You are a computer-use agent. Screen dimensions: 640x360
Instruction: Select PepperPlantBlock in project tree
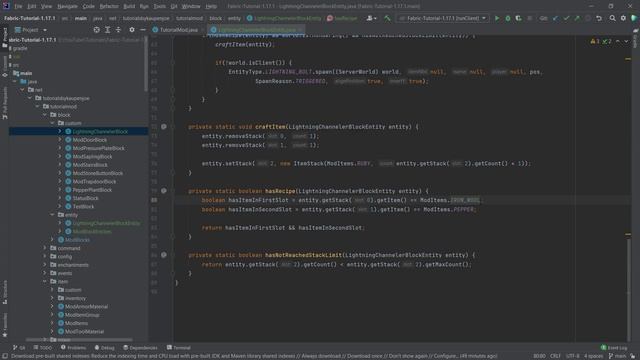92,190
